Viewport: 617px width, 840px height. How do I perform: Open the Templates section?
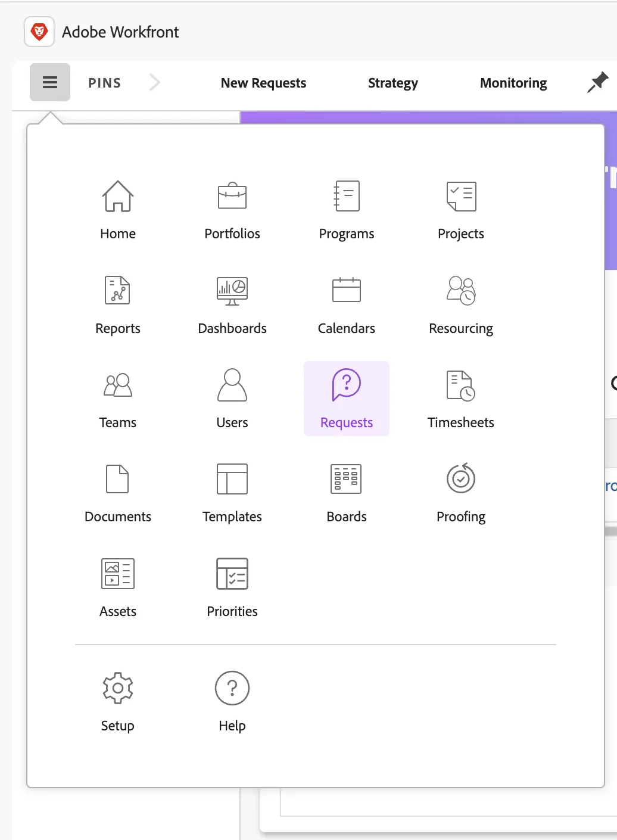coord(232,492)
